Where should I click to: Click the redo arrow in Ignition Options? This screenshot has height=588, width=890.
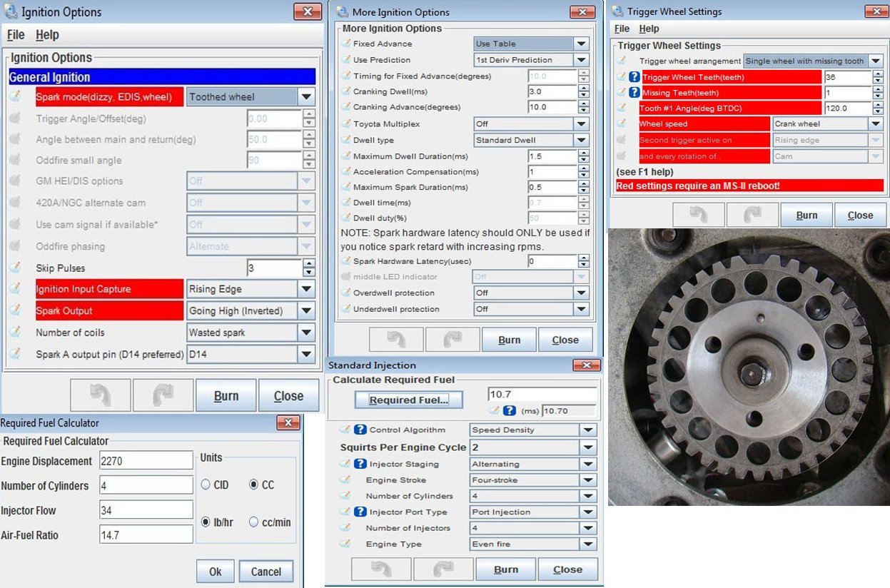coord(163,395)
